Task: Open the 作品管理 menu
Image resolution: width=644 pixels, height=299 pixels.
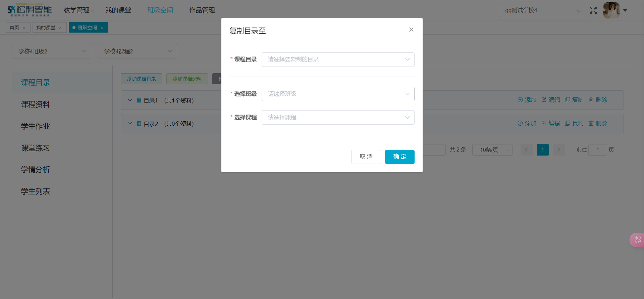Action: (202, 10)
